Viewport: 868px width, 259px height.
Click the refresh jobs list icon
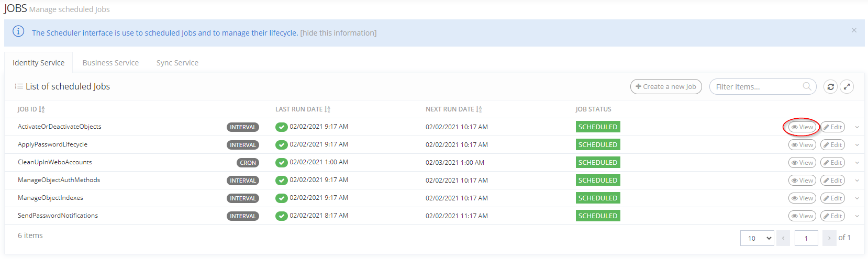coord(830,87)
